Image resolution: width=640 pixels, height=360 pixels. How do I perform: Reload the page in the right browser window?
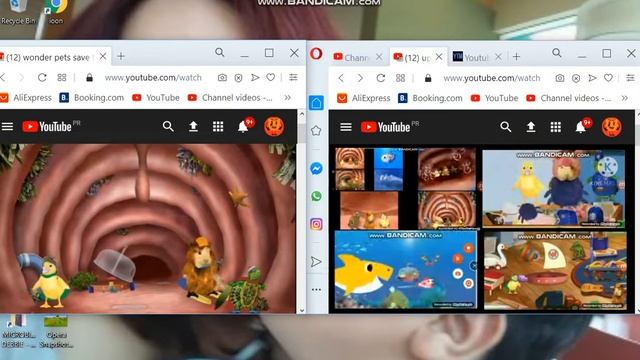[381, 78]
